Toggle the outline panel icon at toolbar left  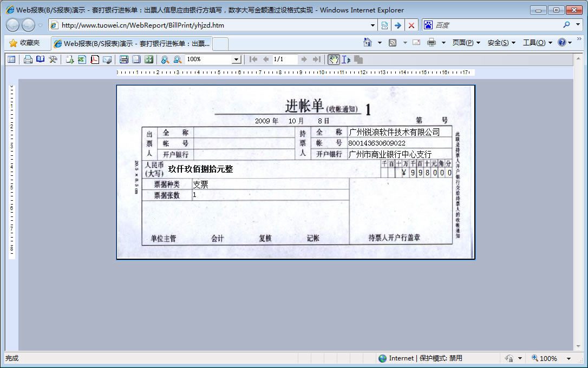(x=11, y=60)
